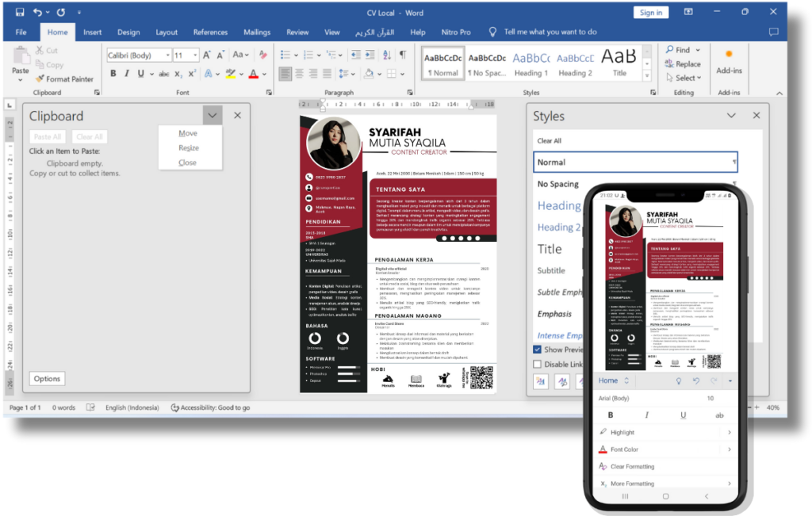
Task: Click the Decrease Indent icon
Action: click(356, 55)
